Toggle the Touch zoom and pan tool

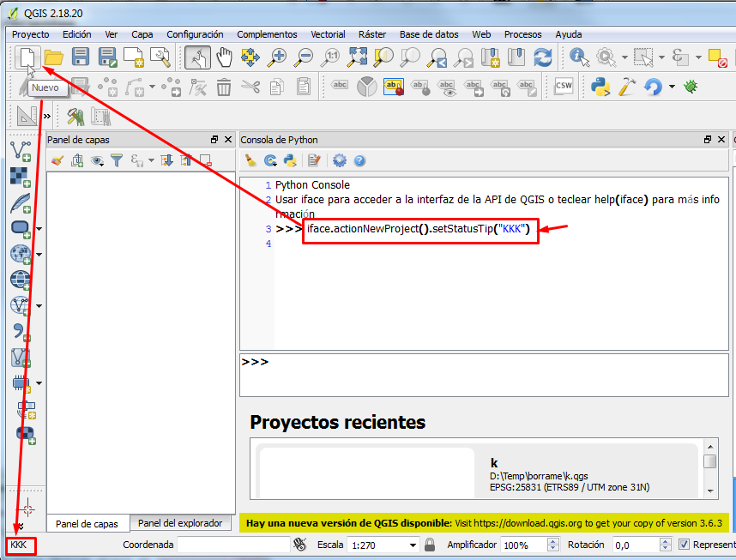(197, 57)
